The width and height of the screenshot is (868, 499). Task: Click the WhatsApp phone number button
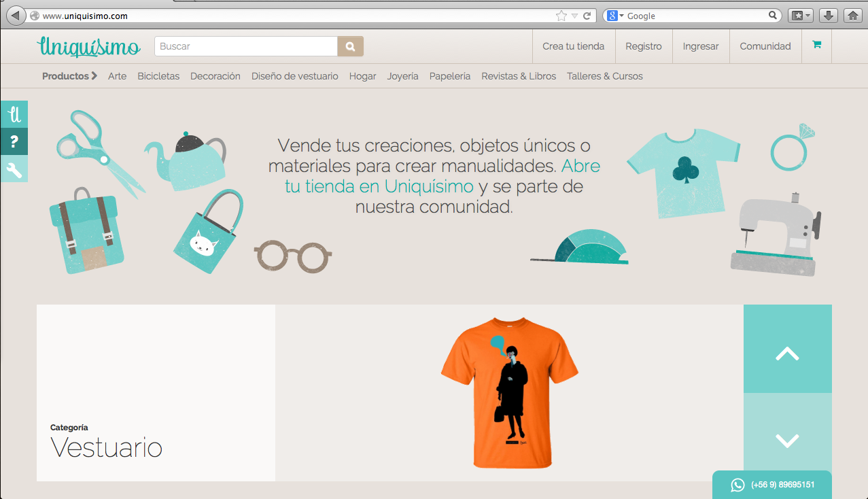pos(772,485)
